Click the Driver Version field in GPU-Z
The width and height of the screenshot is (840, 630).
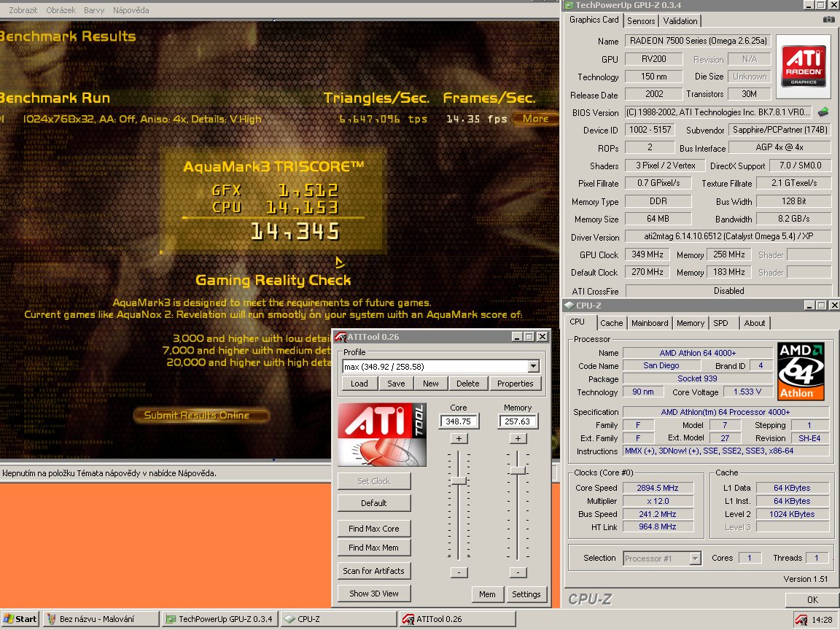pyautogui.click(x=728, y=236)
